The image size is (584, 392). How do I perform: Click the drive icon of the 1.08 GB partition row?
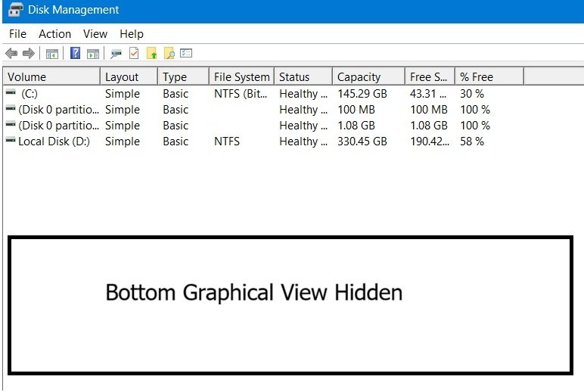point(11,123)
